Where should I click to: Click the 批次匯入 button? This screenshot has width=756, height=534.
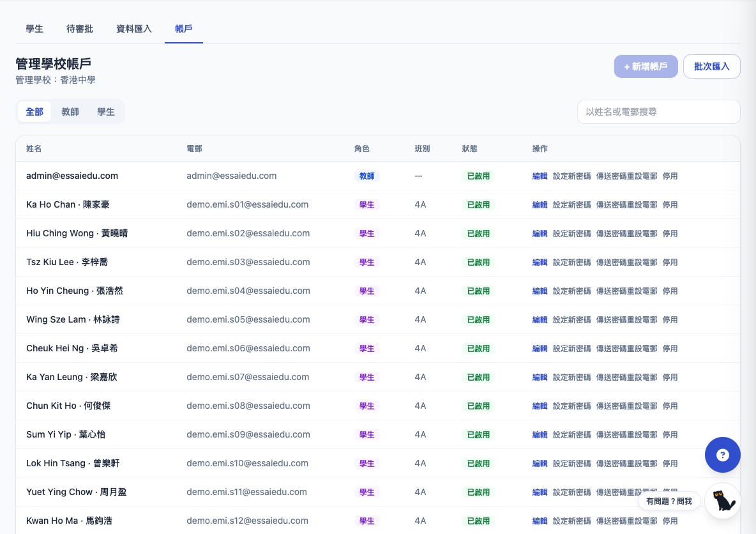[712, 66]
